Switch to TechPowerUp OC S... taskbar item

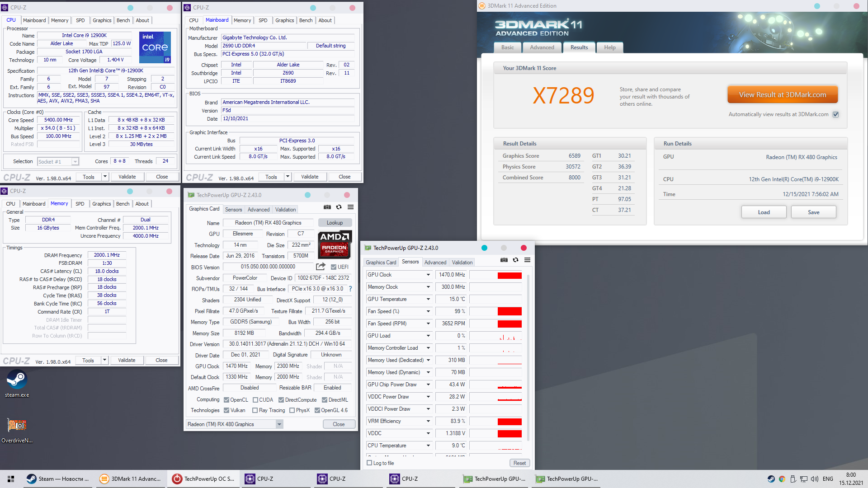point(203,479)
